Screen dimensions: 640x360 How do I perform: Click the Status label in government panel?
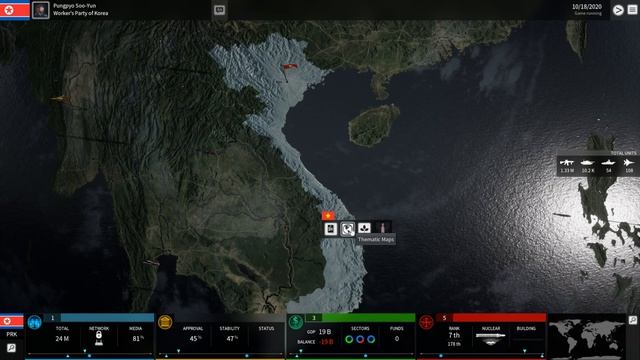(266, 329)
